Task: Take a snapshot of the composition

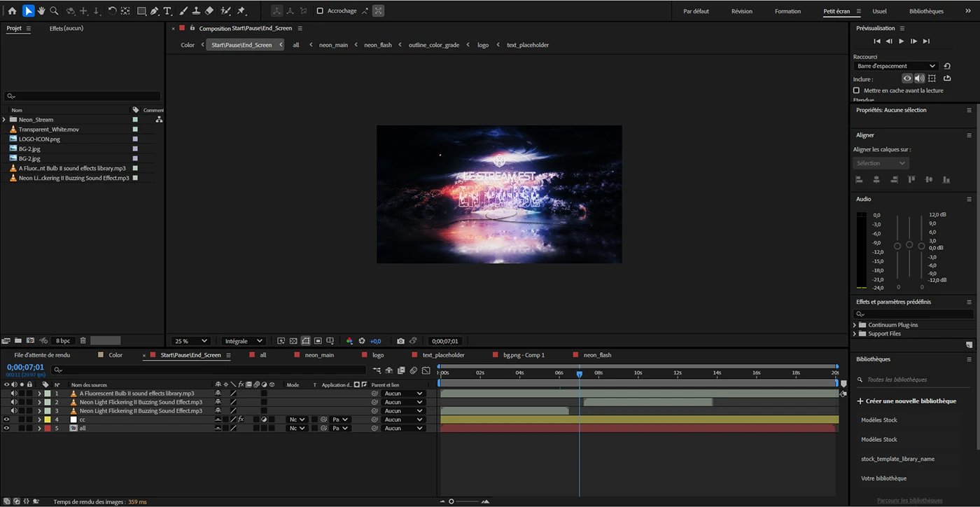Action: 400,341
